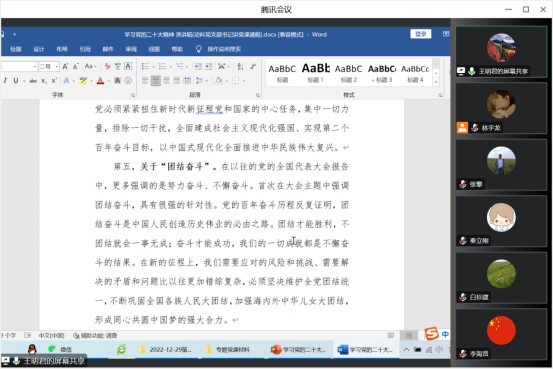The height and width of the screenshot is (369, 553).
Task: Click the clear formatting eraser icon
Action: [x=108, y=66]
